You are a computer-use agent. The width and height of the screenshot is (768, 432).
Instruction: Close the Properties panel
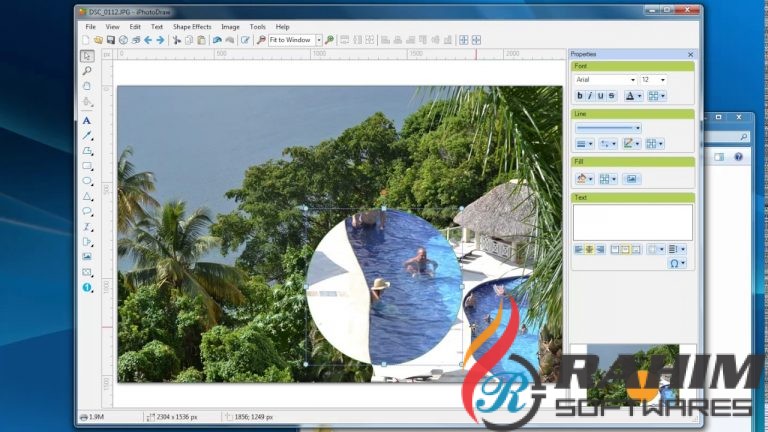(x=691, y=54)
